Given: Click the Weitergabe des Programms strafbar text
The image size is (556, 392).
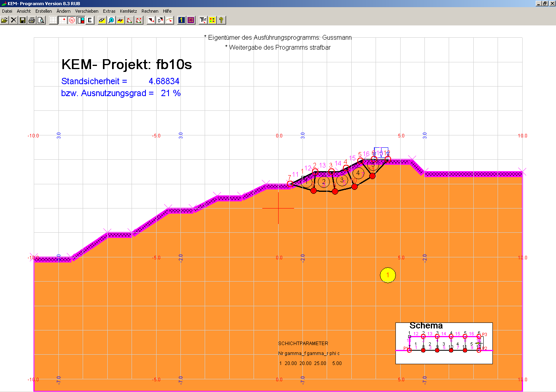Looking at the screenshot, I should click(x=278, y=47).
